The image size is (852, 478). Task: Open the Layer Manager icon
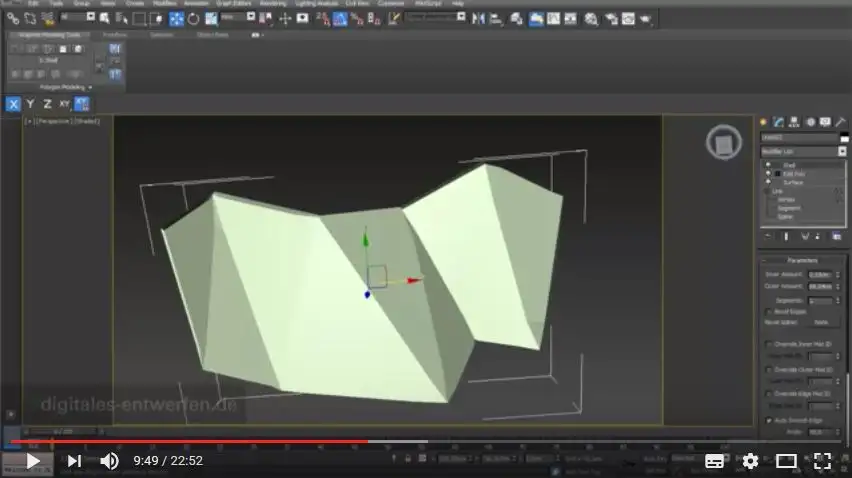tap(516, 19)
